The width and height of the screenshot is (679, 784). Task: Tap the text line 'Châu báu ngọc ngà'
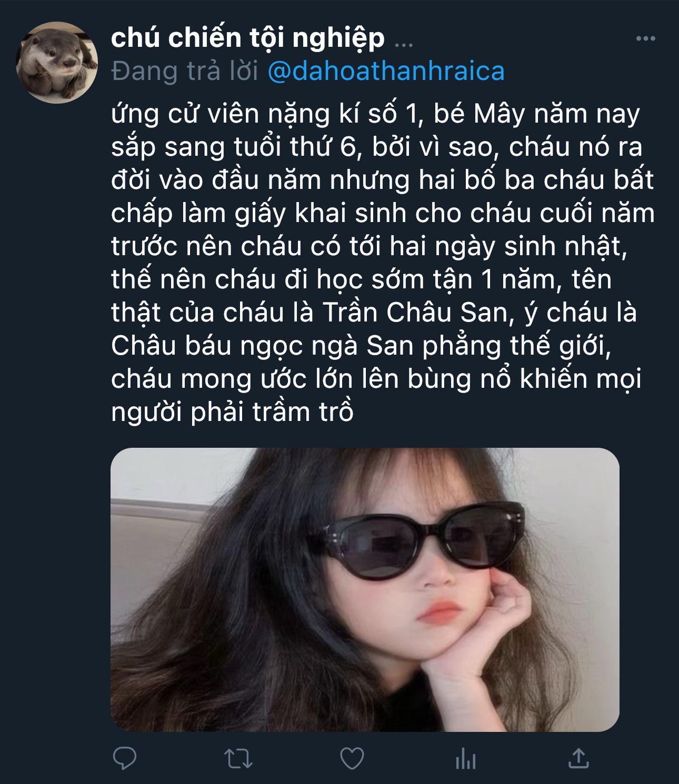point(361,346)
